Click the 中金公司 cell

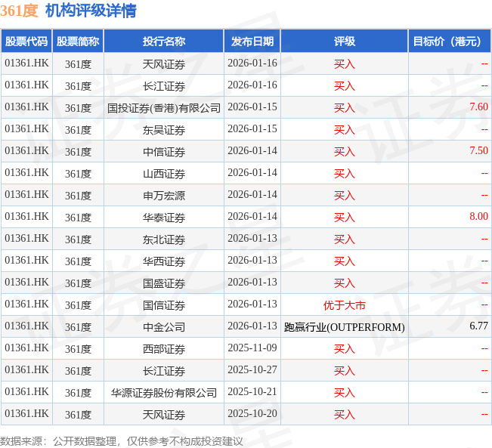164,327
